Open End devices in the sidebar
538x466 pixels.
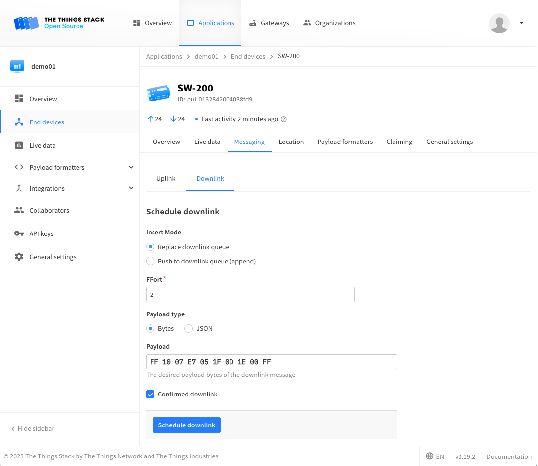coord(70,122)
